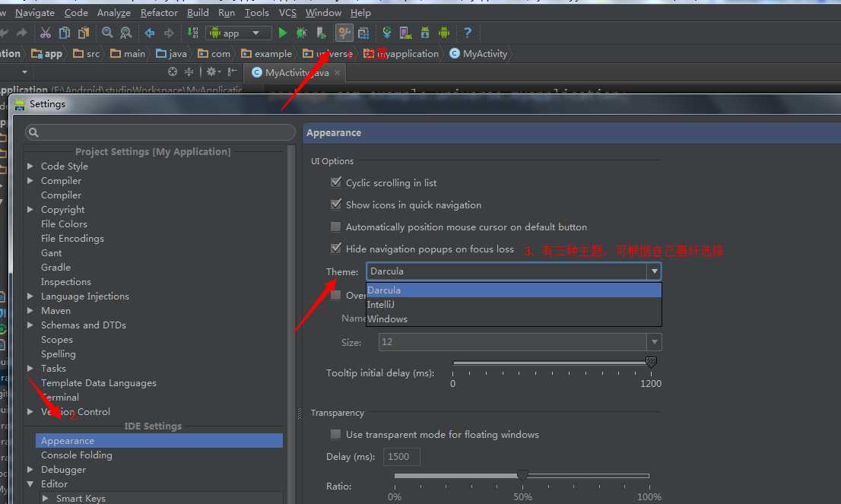Viewport: 841px width, 504px height.
Task: Expand Schemas and DTDs node
Action: pos(30,325)
